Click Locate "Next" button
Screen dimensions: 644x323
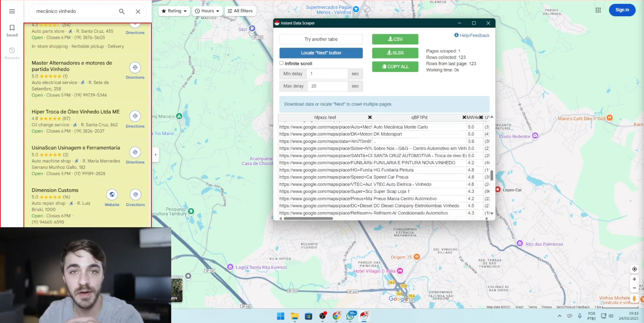coord(321,53)
